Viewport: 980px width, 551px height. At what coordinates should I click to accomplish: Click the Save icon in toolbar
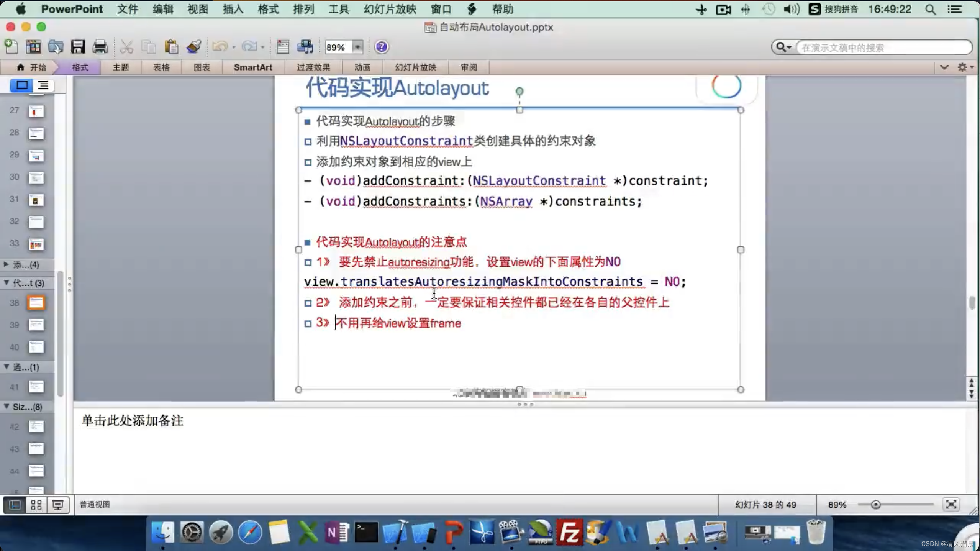[x=78, y=46]
